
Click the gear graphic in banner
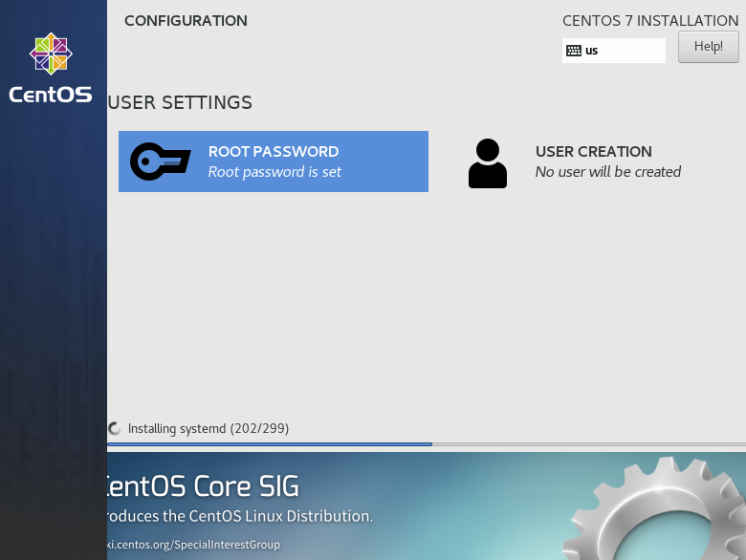654,508
